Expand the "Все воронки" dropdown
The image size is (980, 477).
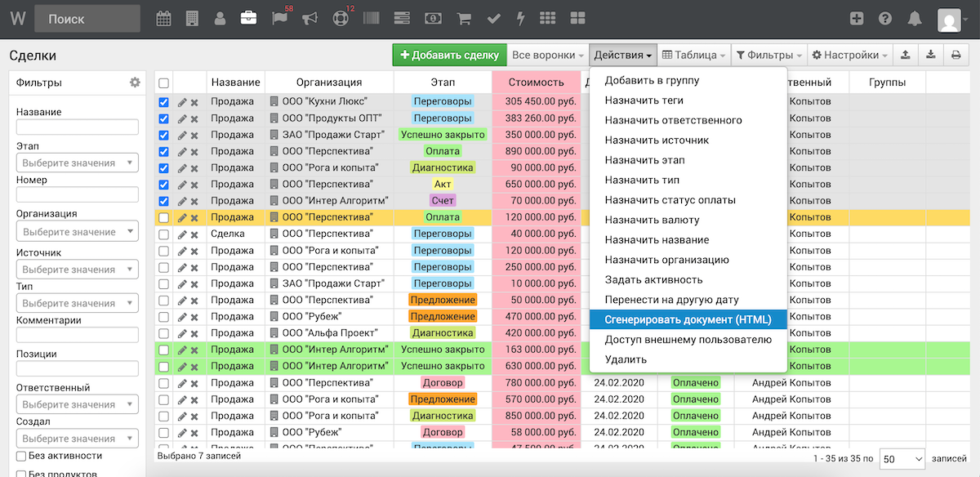[548, 56]
